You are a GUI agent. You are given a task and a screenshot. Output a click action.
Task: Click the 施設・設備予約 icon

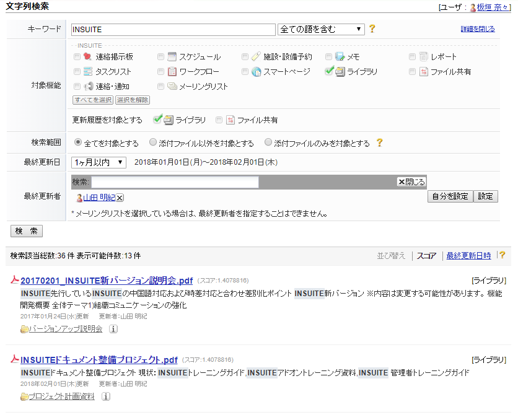[256, 57]
